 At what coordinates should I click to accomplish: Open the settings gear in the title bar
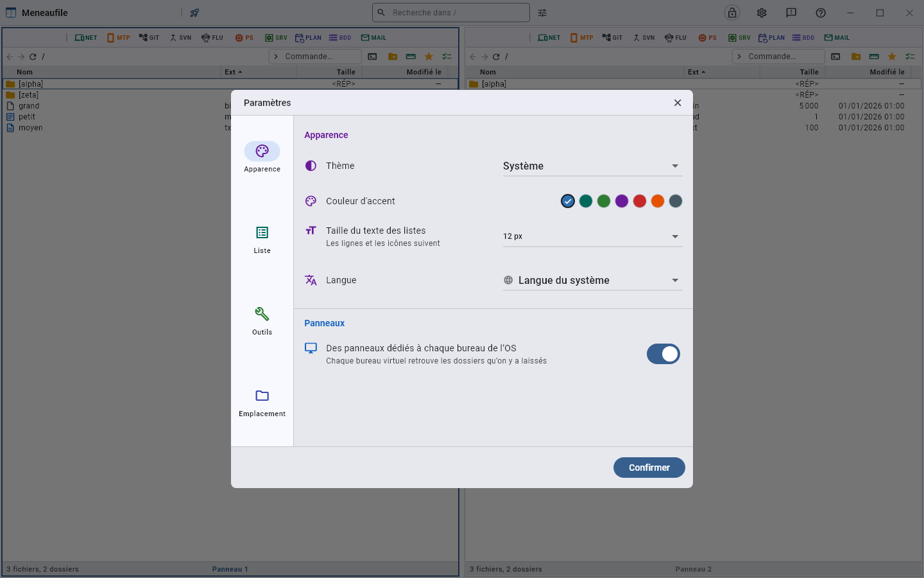click(x=762, y=13)
